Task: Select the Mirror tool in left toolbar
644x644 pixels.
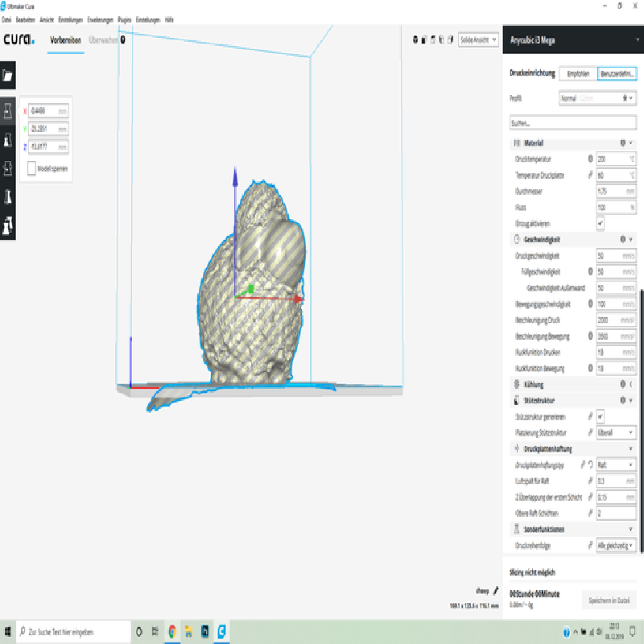Action: [8, 197]
